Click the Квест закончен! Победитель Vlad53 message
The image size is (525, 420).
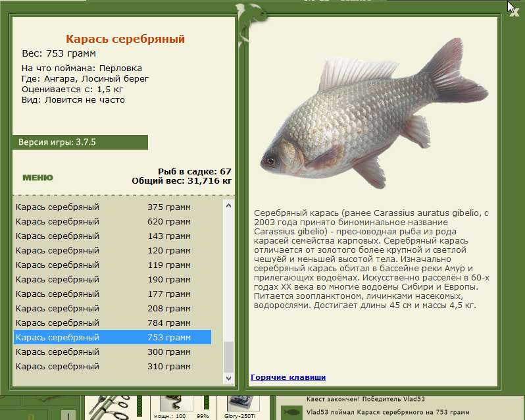(365, 399)
